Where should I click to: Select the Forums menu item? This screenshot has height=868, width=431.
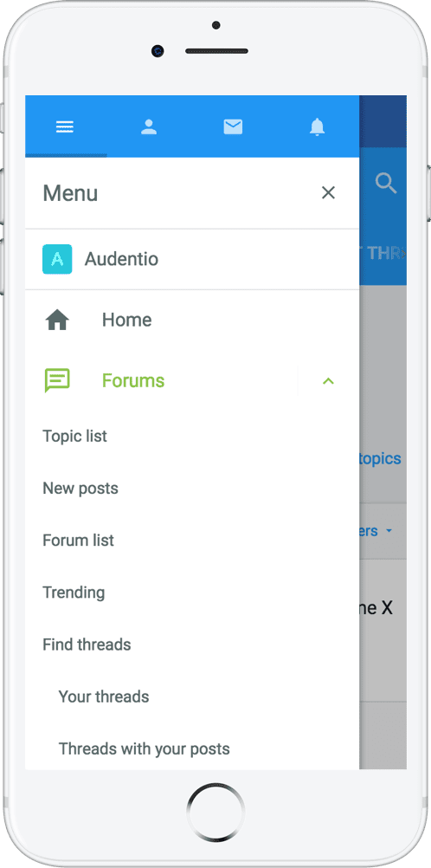tap(133, 381)
